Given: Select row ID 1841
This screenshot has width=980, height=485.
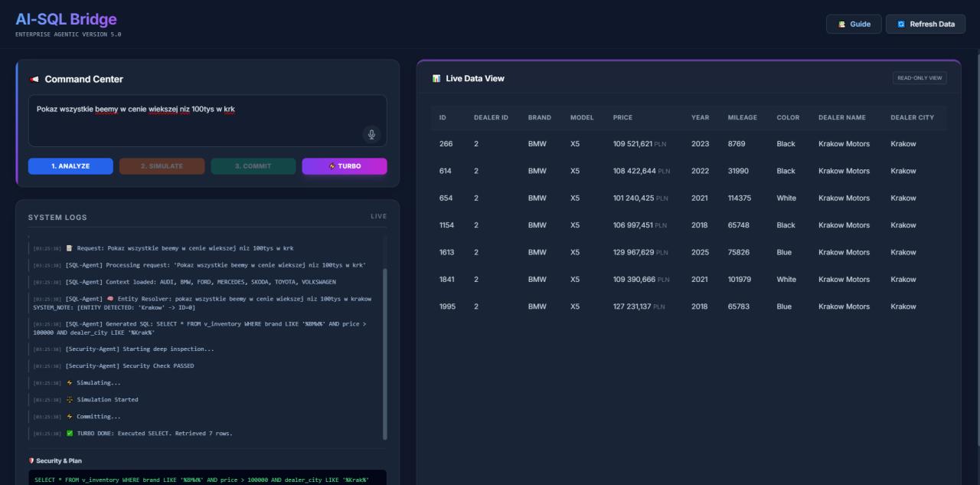Looking at the screenshot, I should [x=688, y=280].
